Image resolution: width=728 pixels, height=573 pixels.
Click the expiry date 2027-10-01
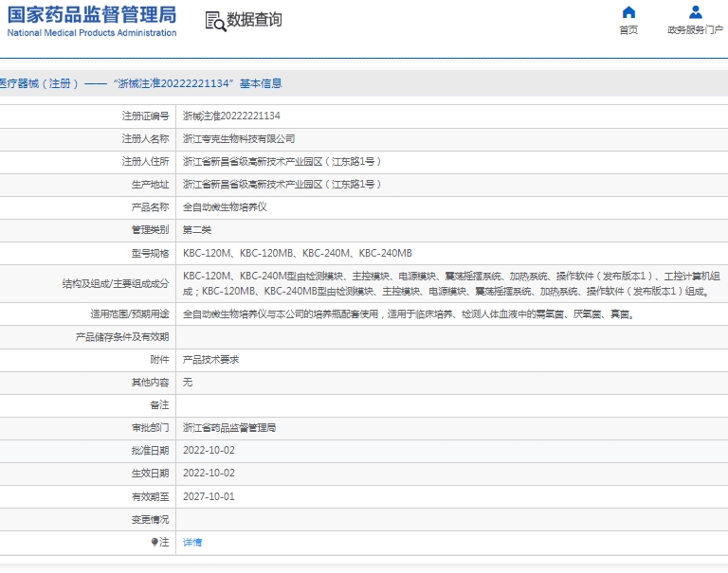coord(209,496)
